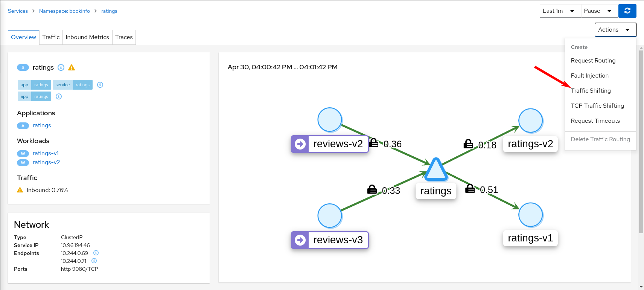Click the ratings service triangle node
Viewport: 644px width, 290px height.
click(436, 169)
